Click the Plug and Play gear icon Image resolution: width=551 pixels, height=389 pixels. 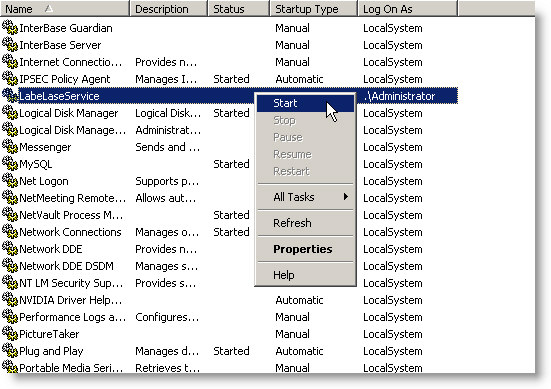point(10,350)
